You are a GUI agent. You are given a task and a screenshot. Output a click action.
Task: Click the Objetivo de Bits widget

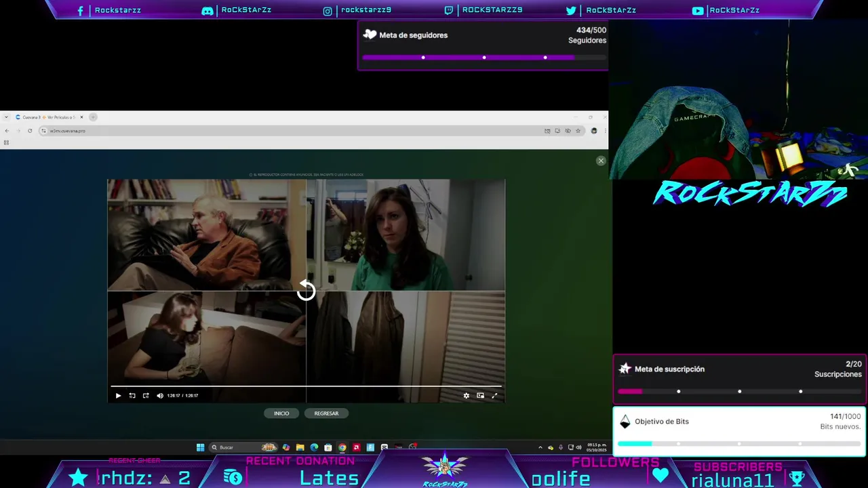[x=741, y=431]
